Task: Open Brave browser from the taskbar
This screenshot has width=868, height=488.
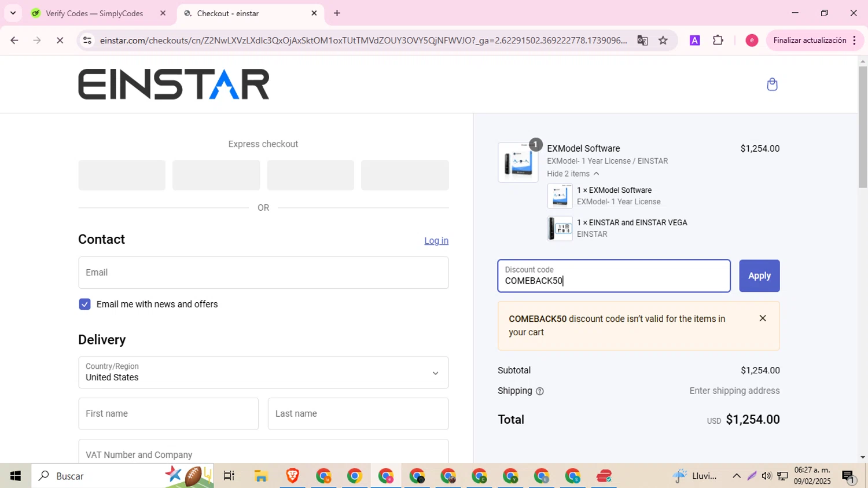Action: tap(292, 476)
